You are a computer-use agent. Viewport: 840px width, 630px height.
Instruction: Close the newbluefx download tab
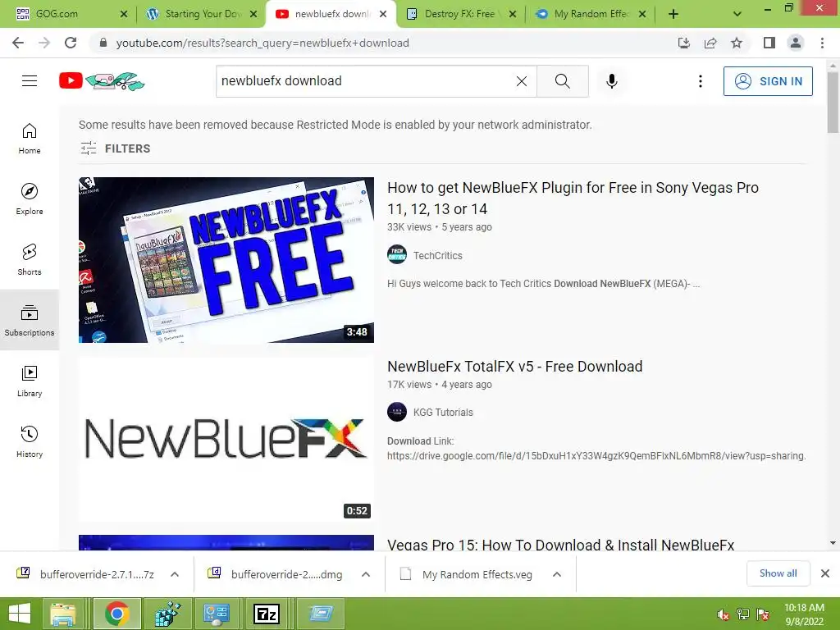point(383,14)
